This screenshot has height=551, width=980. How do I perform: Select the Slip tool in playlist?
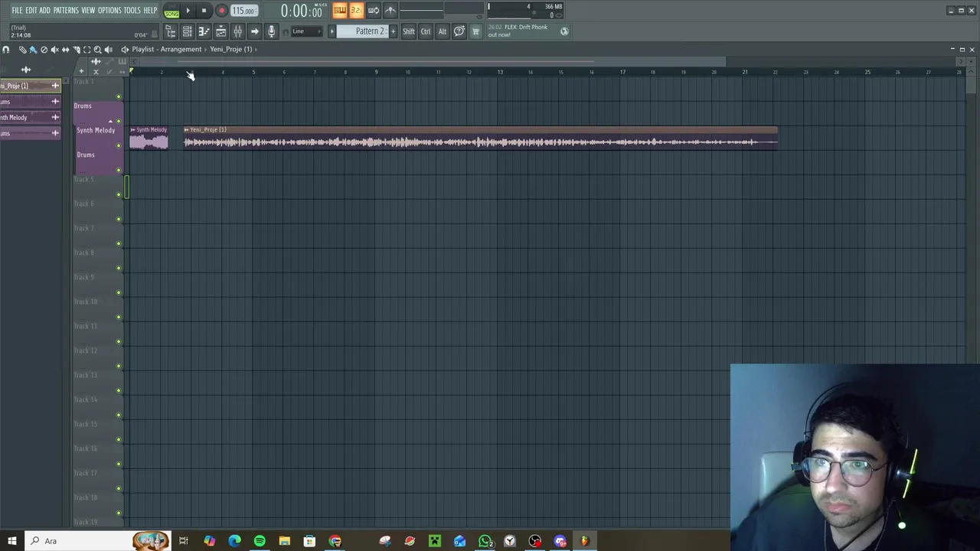[65, 49]
